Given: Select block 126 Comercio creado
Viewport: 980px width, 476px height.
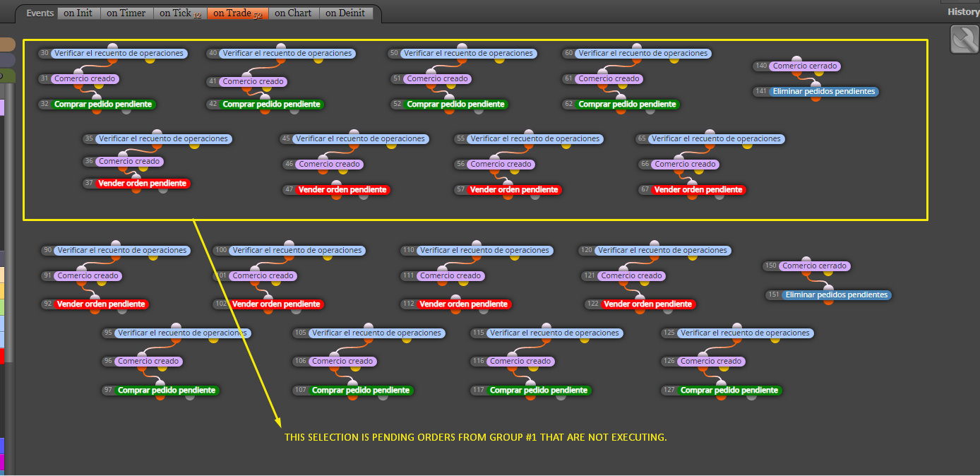Looking at the screenshot, I should pos(703,362).
